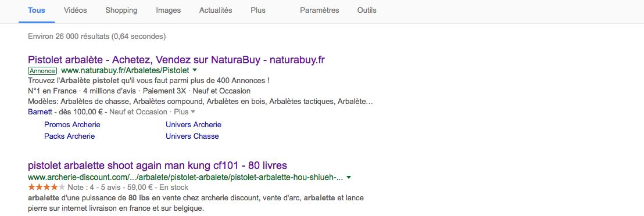This screenshot has width=644, height=216.
Task: Open the Actualités tab
Action: (216, 10)
